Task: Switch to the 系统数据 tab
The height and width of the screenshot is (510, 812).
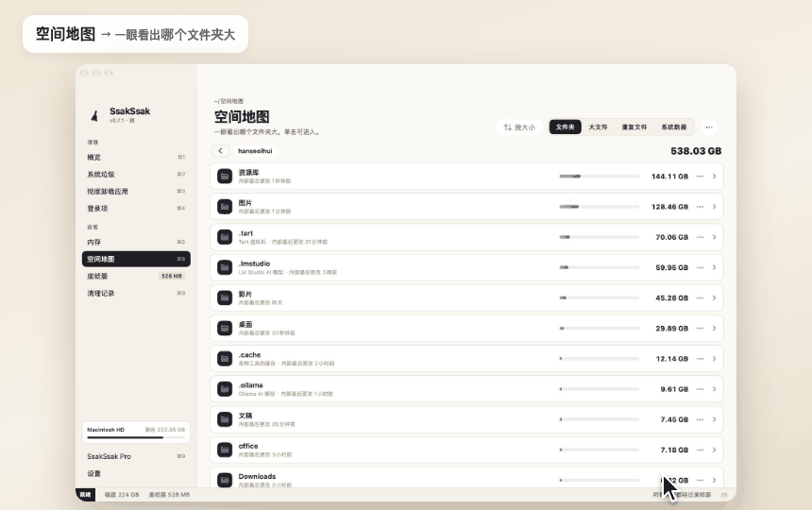Action: 674,127
